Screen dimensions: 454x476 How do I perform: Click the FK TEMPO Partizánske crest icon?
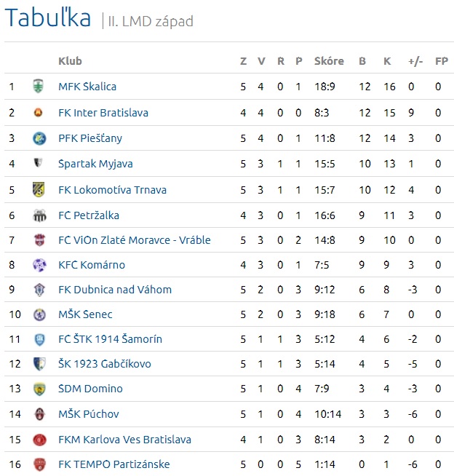pos(39,464)
